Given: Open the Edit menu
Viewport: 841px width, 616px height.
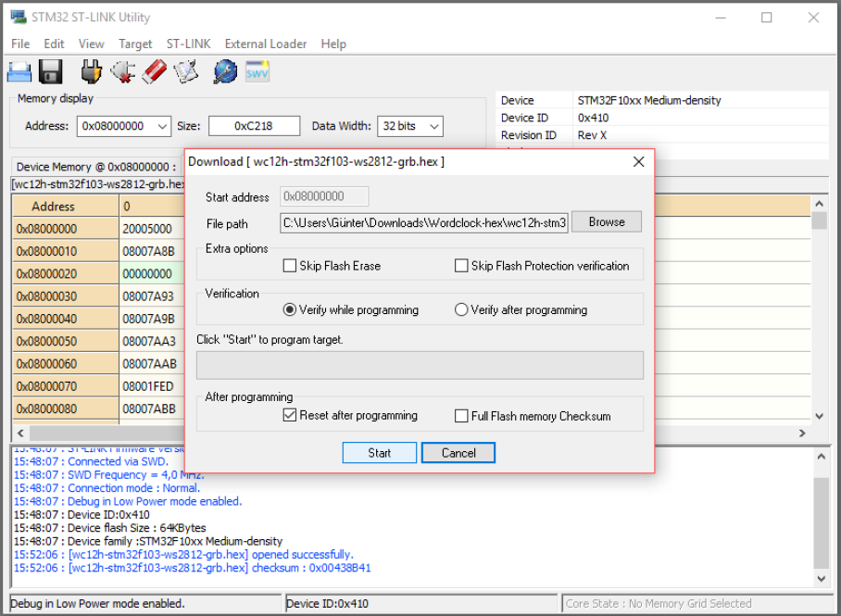Looking at the screenshot, I should tap(54, 44).
